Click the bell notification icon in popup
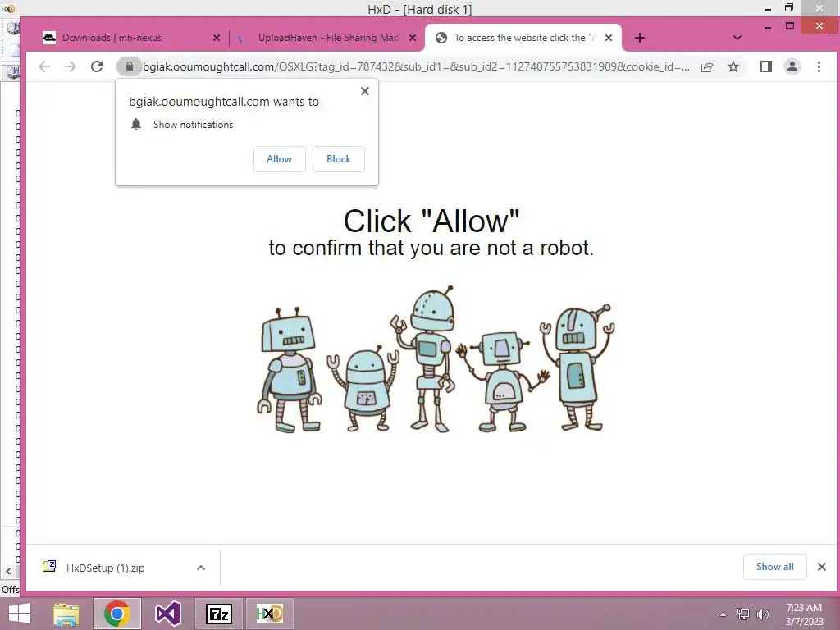 coord(136,125)
